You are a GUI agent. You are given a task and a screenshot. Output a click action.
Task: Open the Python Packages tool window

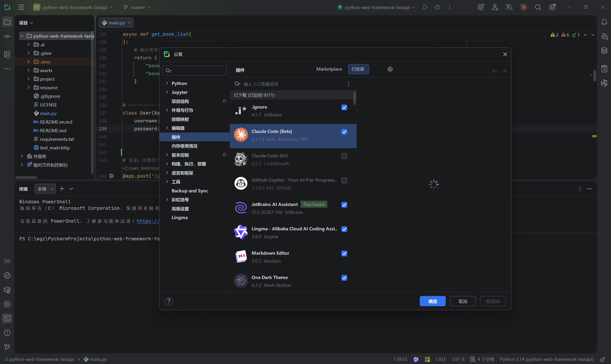(x=7, y=290)
